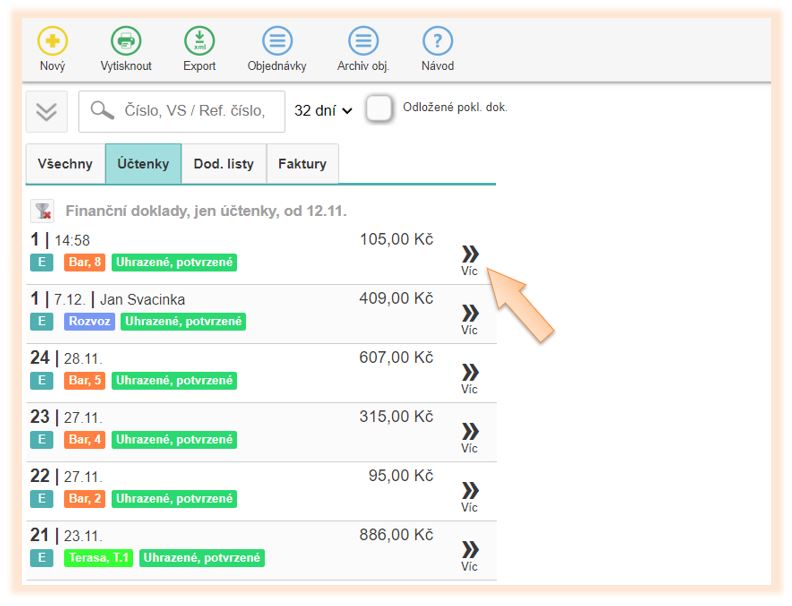Open the Objednávky list icon
Image resolution: width=792 pixels, height=606 pixels.
coord(277,42)
